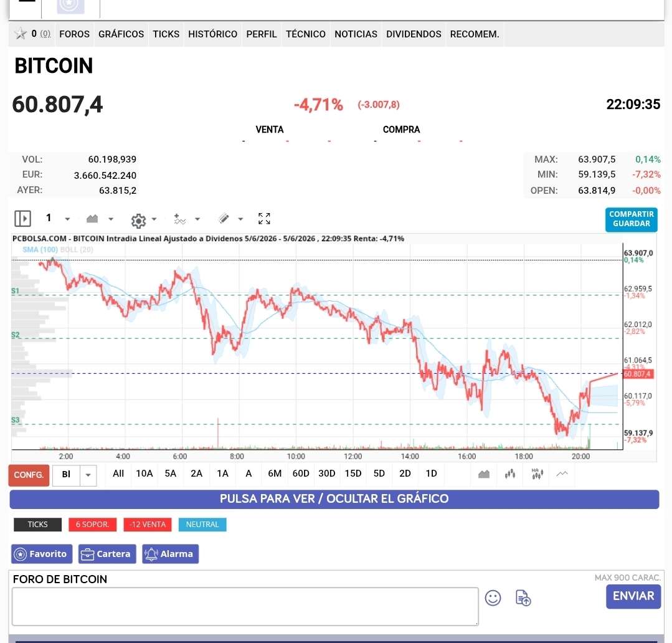Image resolution: width=672 pixels, height=643 pixels.
Task: Expand the interval dropdown next to 1
Action: point(67,219)
